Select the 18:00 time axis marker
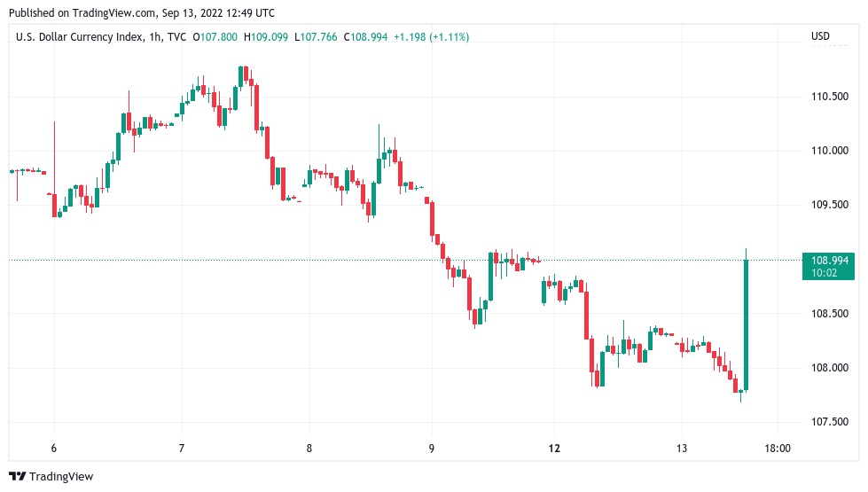This screenshot has width=868, height=492. (778, 449)
